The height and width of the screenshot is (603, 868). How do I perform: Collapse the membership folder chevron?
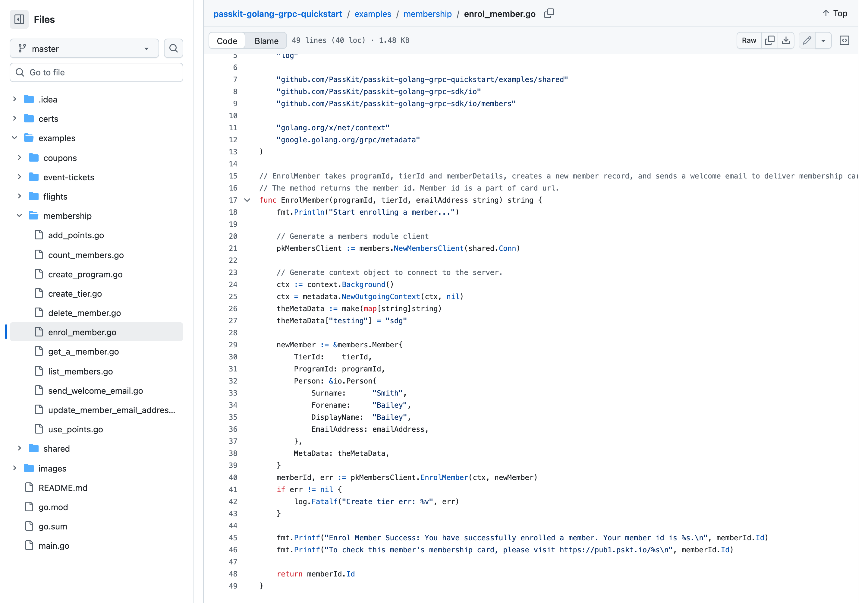click(x=20, y=215)
